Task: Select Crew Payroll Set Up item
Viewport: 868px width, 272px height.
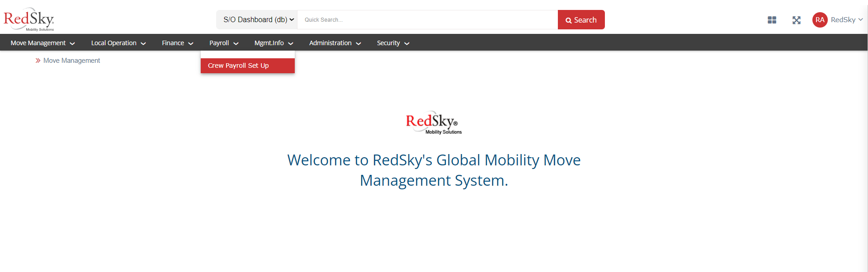Action: (x=248, y=66)
